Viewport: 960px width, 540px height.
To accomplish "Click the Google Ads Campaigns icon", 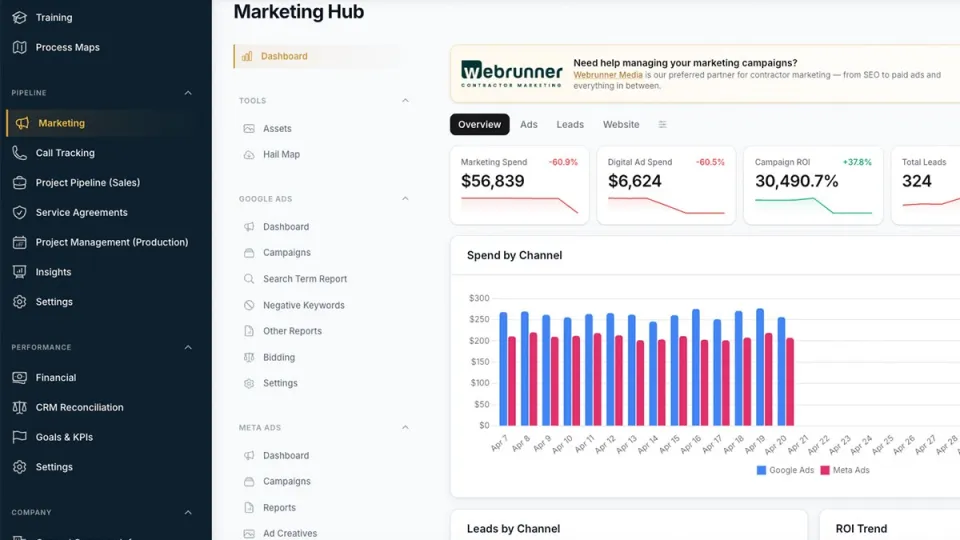I will pyautogui.click(x=249, y=253).
